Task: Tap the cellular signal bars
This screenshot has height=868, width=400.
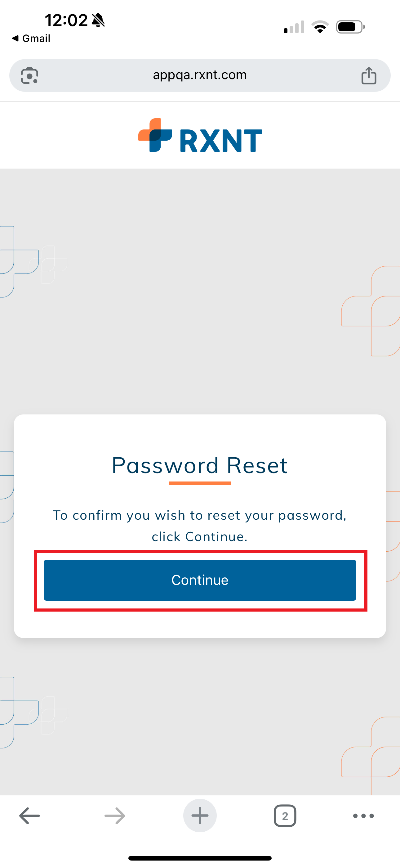Action: tap(294, 27)
